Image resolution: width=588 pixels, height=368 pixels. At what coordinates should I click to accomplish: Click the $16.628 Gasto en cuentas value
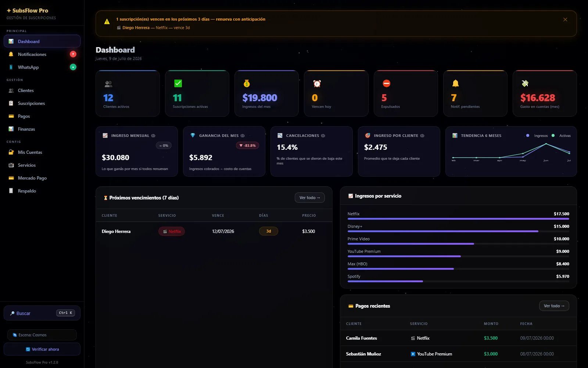coord(538,98)
